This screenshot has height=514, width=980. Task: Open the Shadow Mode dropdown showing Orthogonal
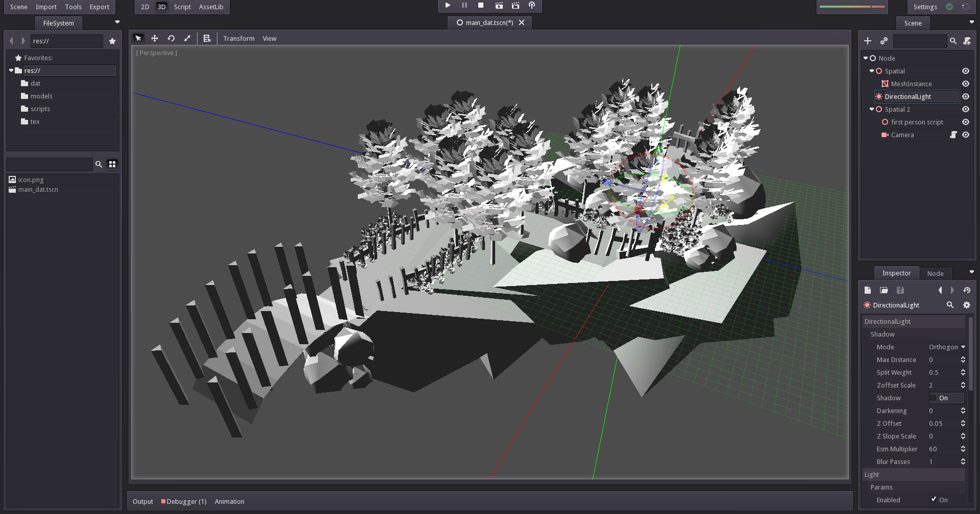[x=947, y=347]
